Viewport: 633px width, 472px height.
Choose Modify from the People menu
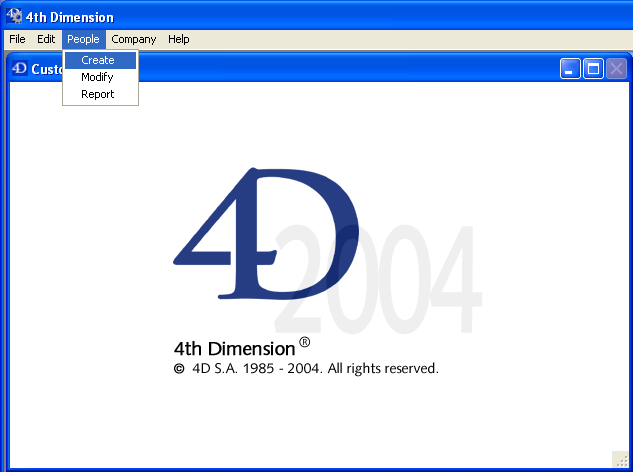coord(97,77)
